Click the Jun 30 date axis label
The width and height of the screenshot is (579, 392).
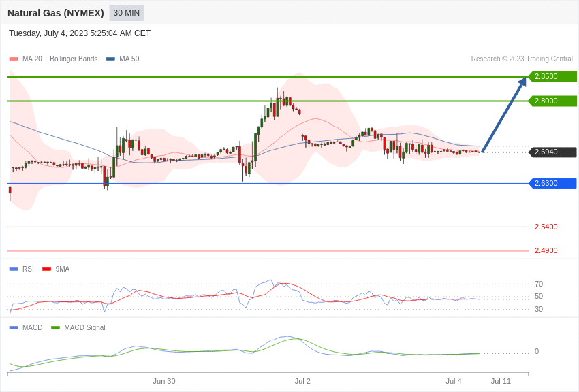pos(164,381)
